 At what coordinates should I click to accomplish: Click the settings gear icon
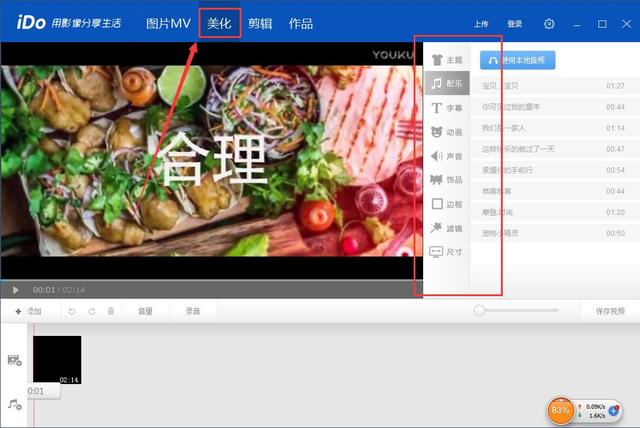click(x=549, y=24)
